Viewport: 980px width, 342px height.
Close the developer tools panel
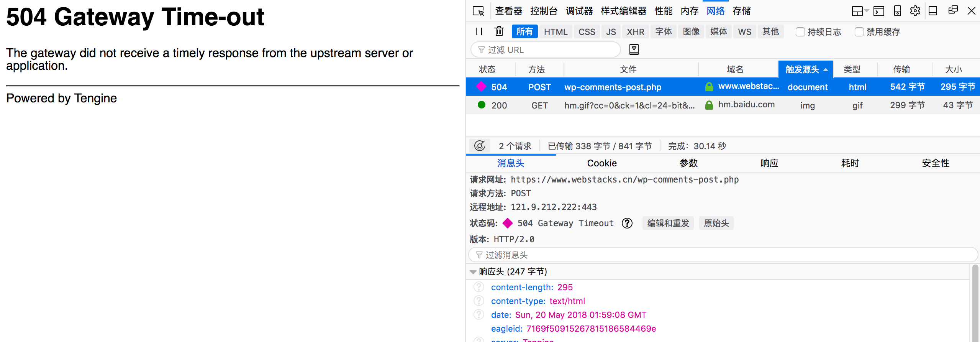(x=971, y=11)
